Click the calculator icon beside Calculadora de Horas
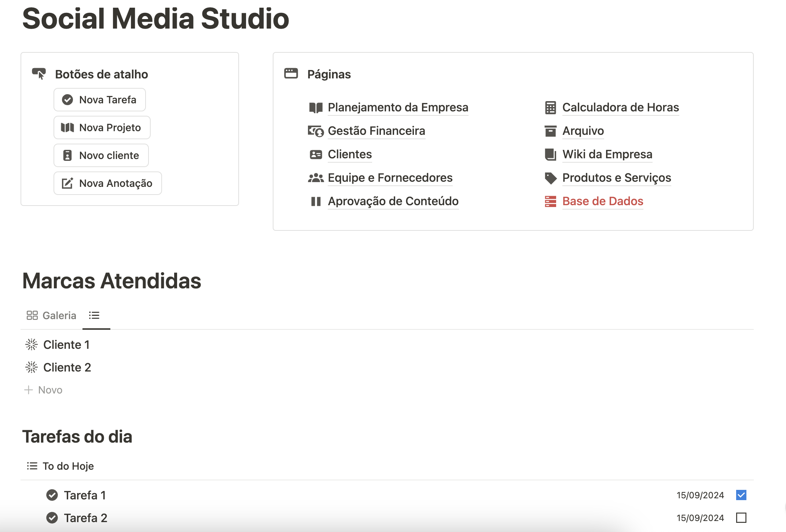786x532 pixels. tap(550, 108)
